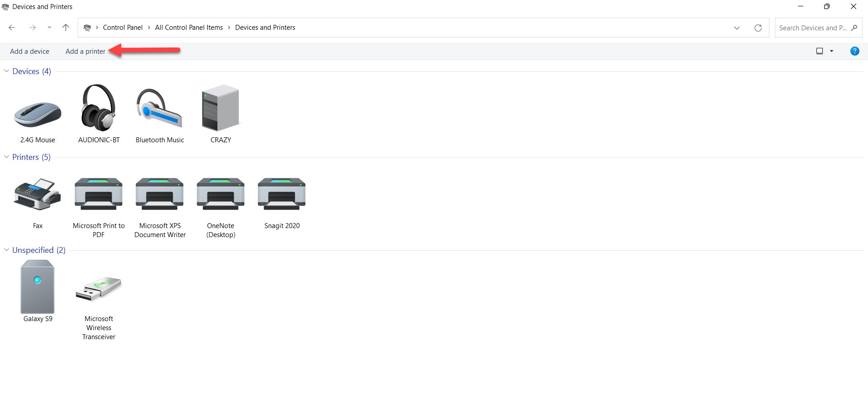Select the 2.4G Mouse device icon

pyautogui.click(x=38, y=113)
